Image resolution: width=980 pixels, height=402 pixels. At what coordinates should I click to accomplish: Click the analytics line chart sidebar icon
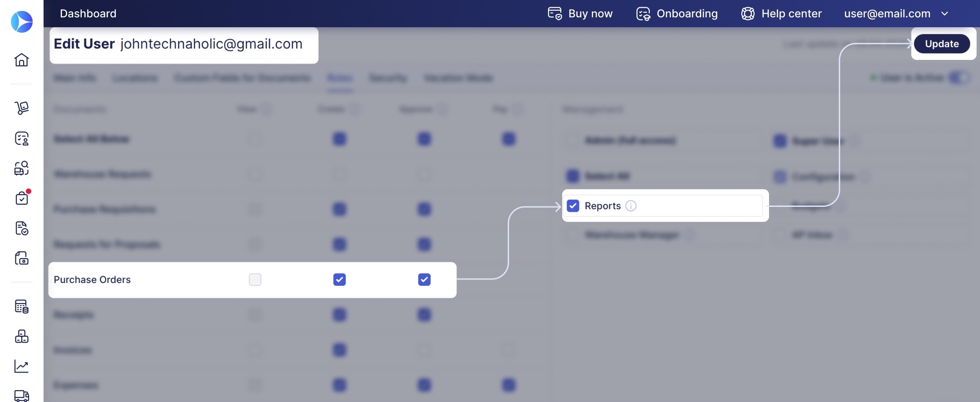pos(21,366)
